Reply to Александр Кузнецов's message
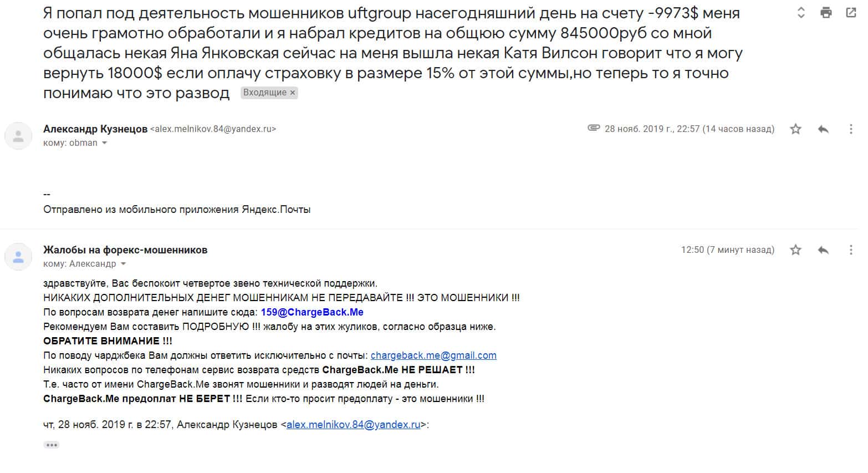Image resolution: width=868 pixels, height=473 pixels. [x=823, y=129]
